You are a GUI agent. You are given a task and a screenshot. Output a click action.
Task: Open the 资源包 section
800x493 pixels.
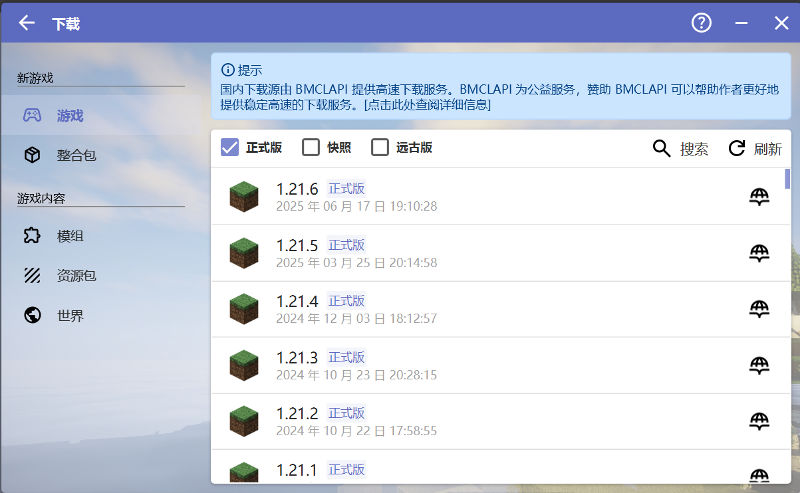tap(101, 276)
